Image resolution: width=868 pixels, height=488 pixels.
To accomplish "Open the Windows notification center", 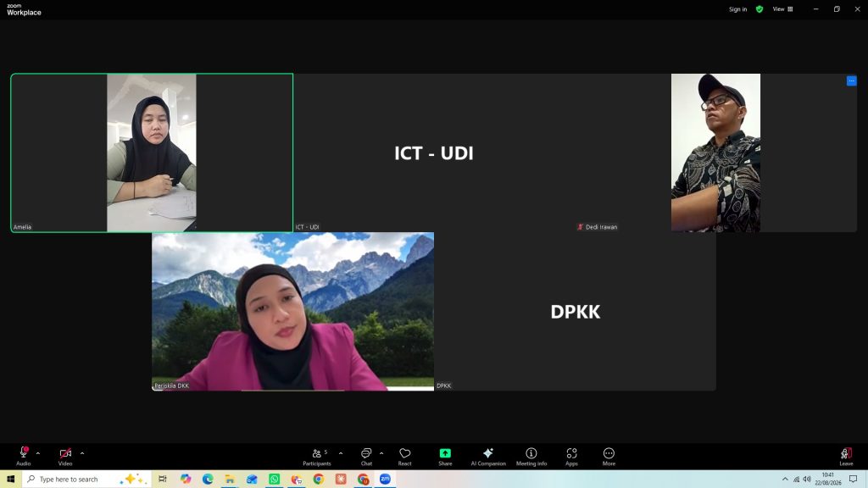I will (854, 480).
